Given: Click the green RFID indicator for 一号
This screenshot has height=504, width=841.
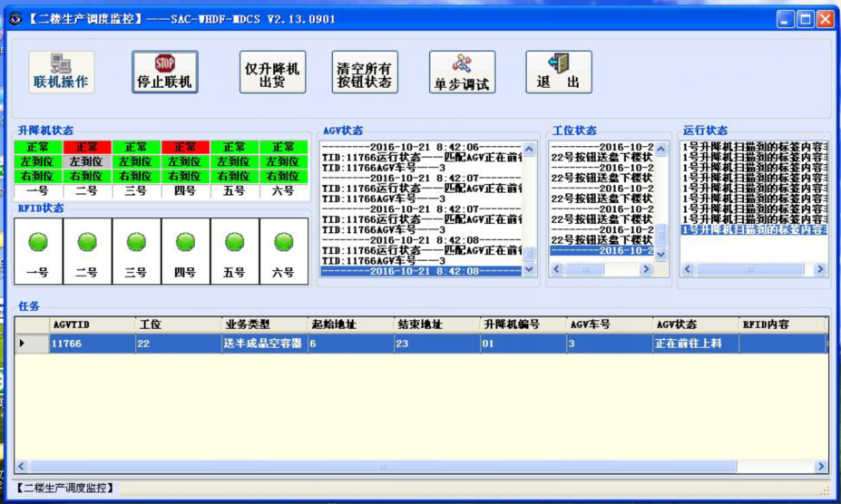Looking at the screenshot, I should [38, 242].
